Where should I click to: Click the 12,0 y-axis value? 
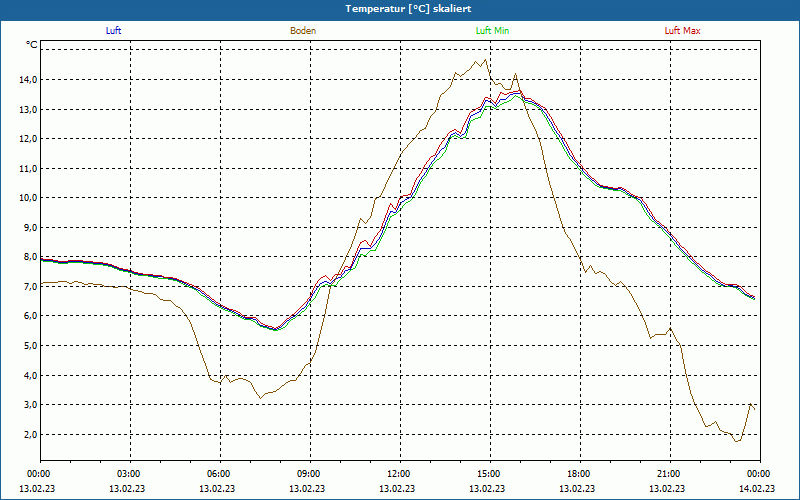click(29, 139)
